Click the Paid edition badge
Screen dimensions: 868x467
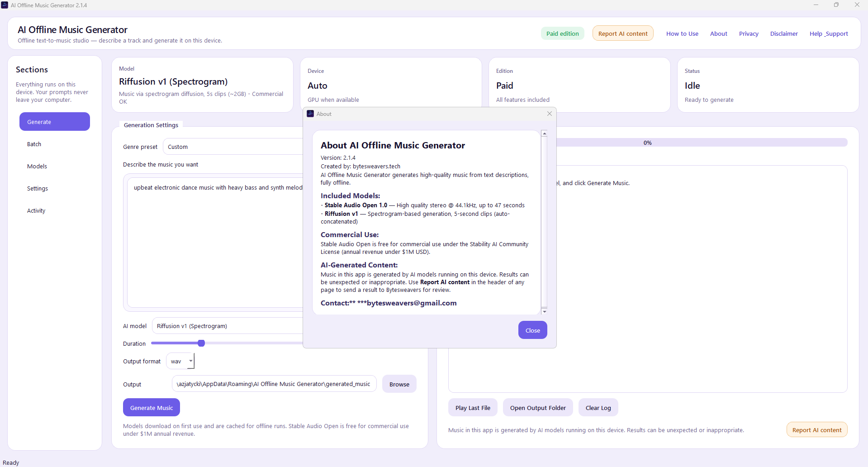563,33
